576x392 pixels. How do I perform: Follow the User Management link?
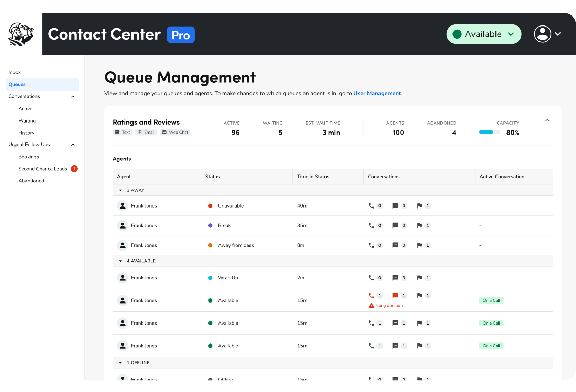pos(377,93)
